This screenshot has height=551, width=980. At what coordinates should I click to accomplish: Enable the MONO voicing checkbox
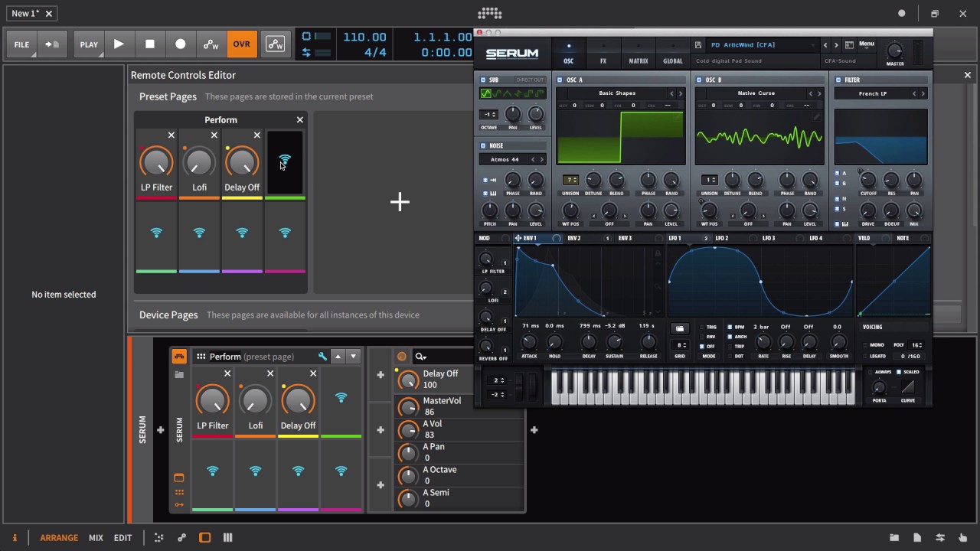coord(866,345)
